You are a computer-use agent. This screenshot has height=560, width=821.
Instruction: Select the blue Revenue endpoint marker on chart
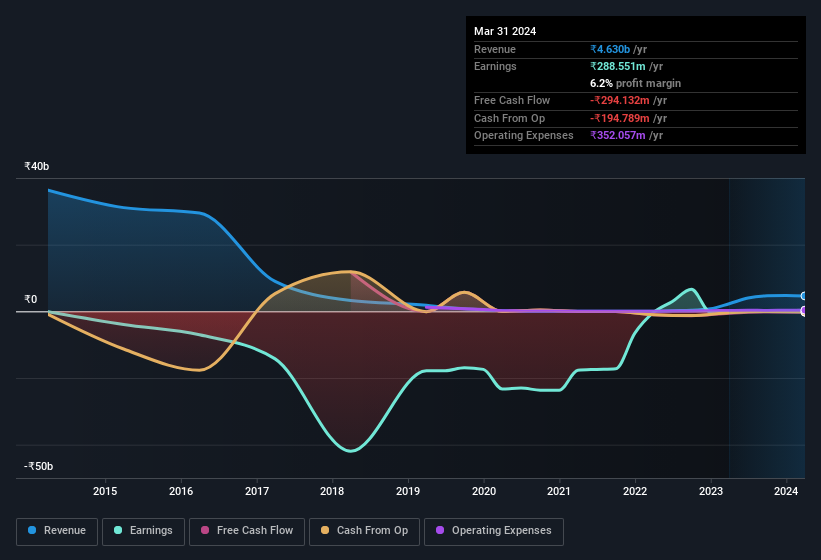pos(804,296)
